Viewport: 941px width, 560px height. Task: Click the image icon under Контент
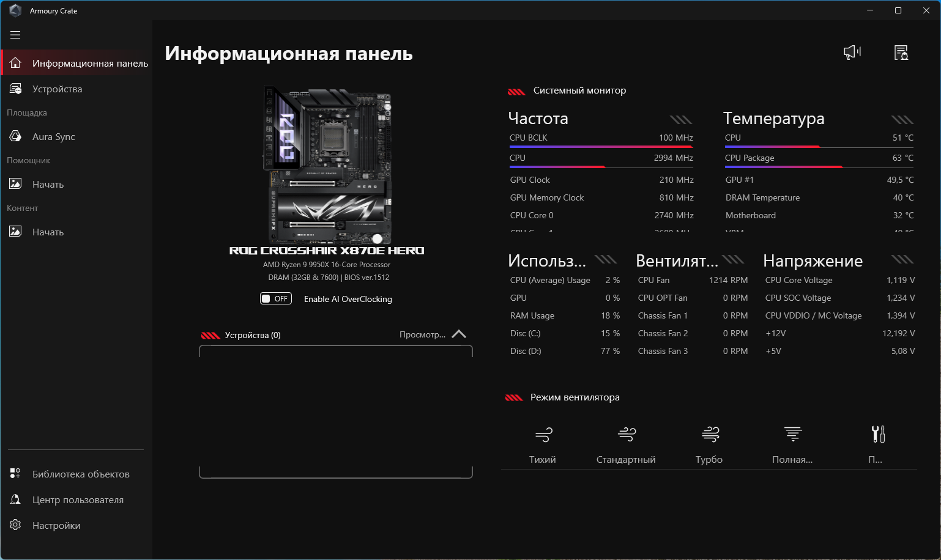click(15, 232)
